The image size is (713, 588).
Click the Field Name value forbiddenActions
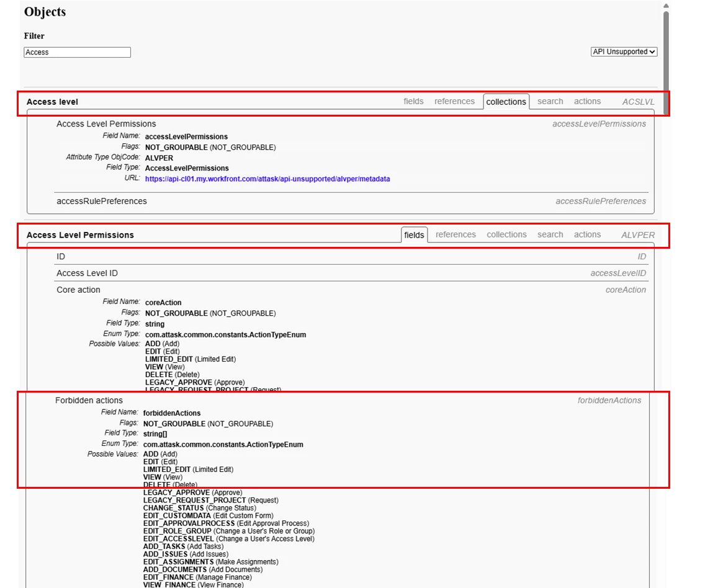coord(172,413)
